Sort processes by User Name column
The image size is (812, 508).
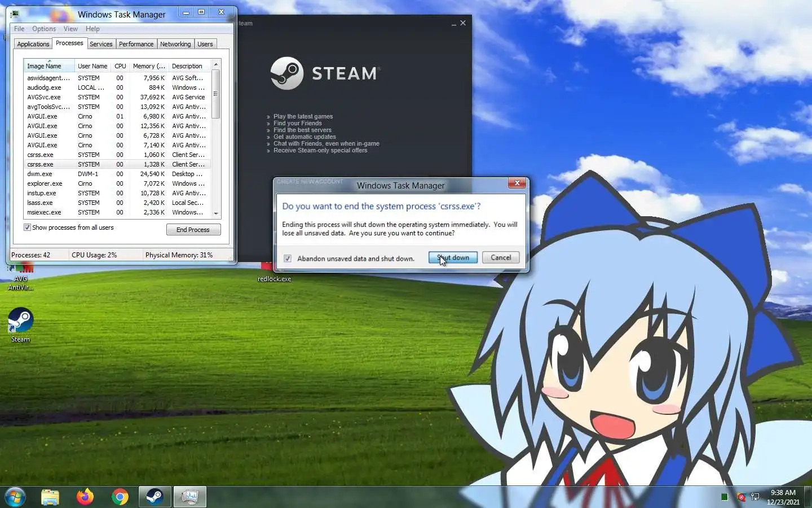92,66
